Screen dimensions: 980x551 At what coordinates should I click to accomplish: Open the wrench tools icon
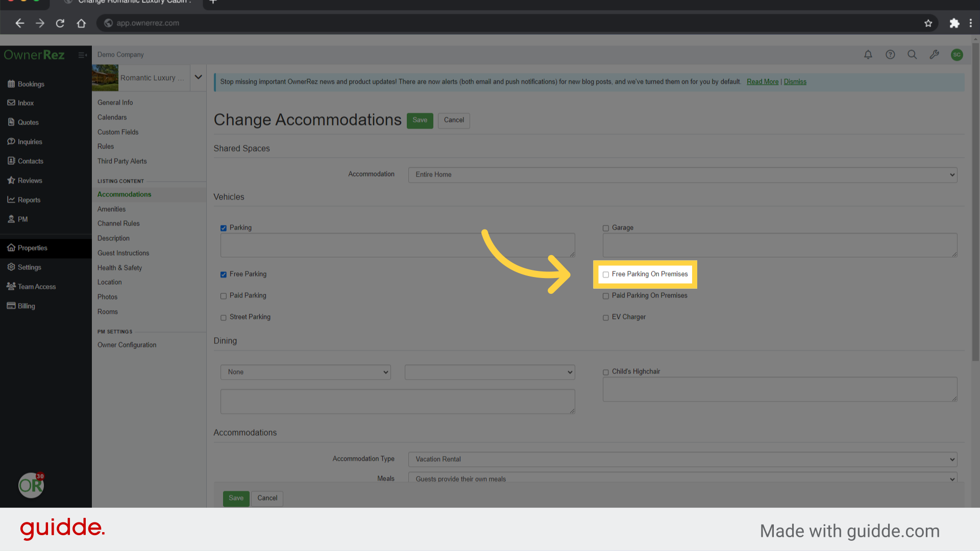(x=934, y=55)
